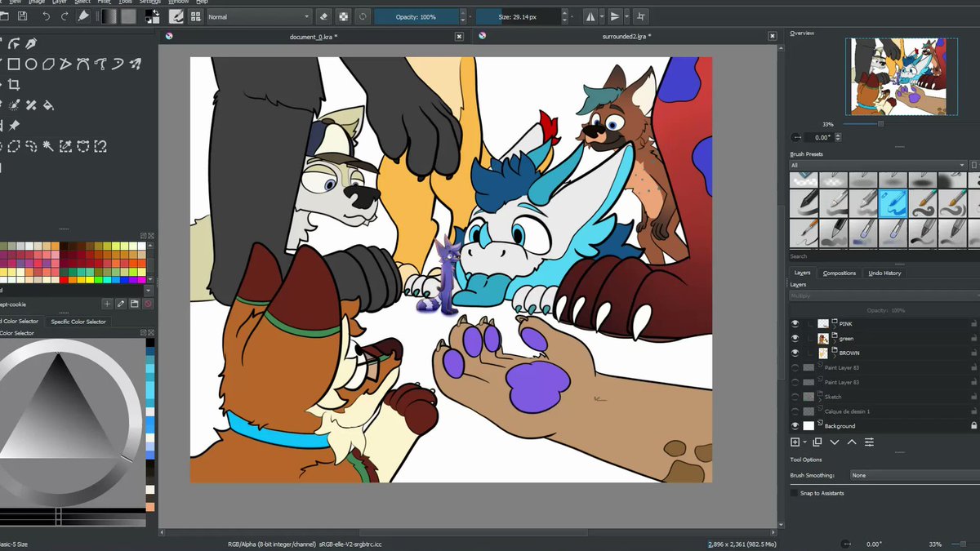
Task: Click the Save document icon
Action: click(22, 16)
